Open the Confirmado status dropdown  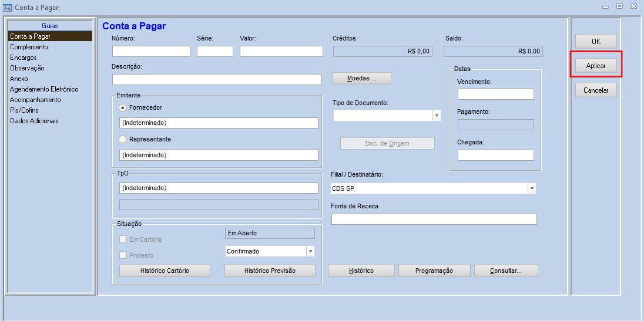[x=310, y=251]
